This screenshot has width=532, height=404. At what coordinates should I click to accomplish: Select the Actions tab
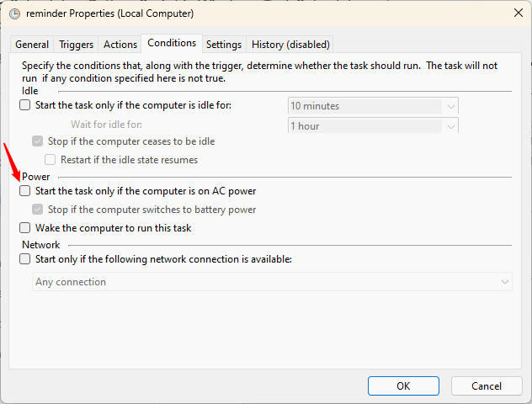(120, 45)
